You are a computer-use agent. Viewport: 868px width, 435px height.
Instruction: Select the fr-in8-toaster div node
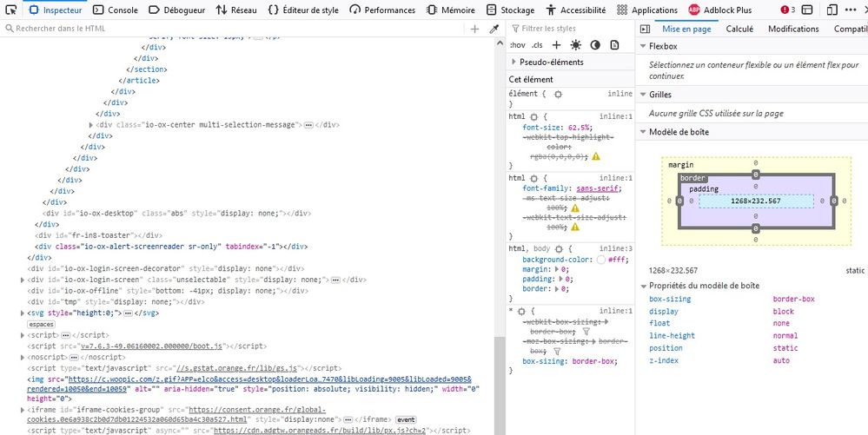pyautogui.click(x=98, y=236)
